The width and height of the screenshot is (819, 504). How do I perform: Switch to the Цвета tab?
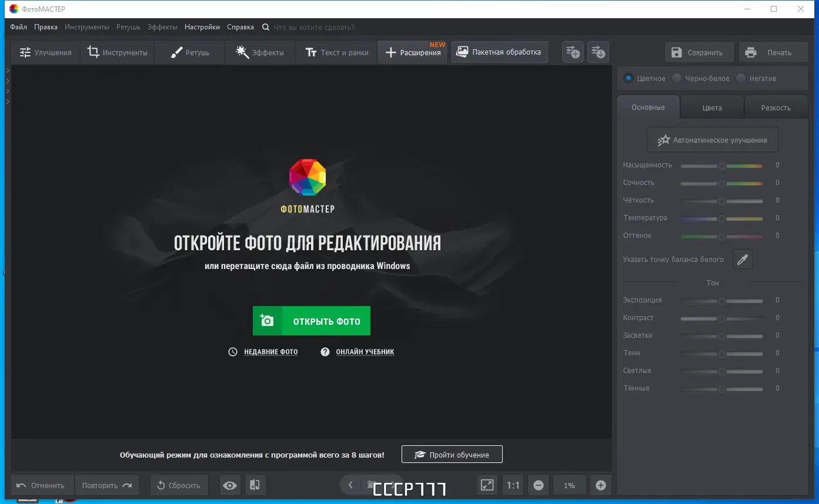(712, 107)
